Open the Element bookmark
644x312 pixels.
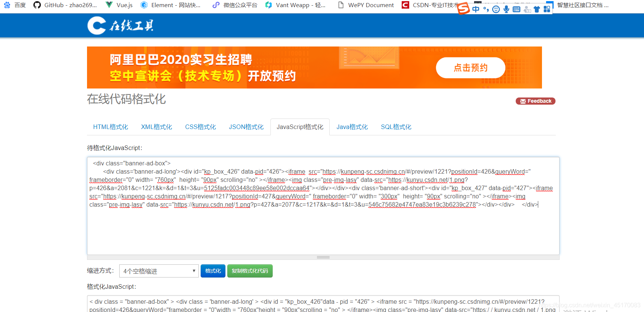[171, 5]
